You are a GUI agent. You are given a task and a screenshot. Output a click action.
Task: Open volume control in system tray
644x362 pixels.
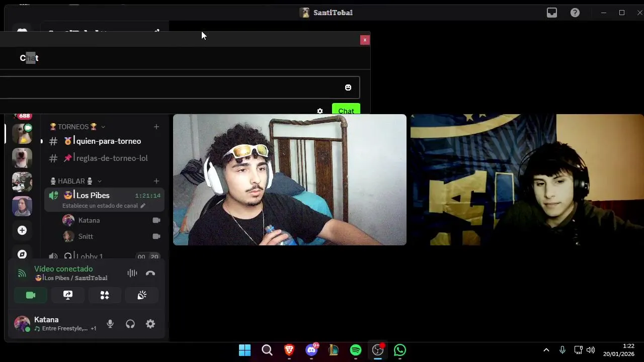591,350
